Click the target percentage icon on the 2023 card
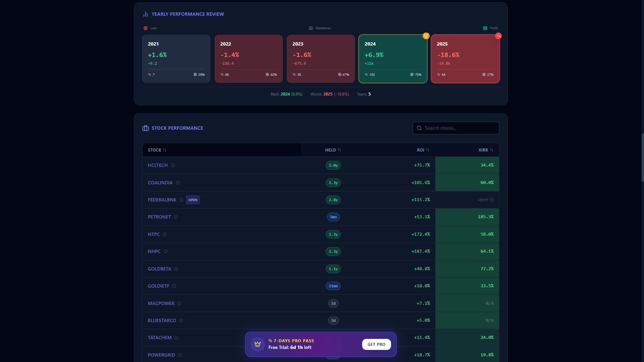 [x=339, y=74]
